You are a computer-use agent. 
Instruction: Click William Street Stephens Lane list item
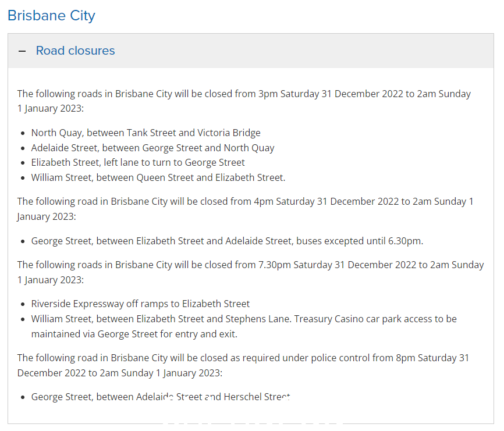(244, 326)
